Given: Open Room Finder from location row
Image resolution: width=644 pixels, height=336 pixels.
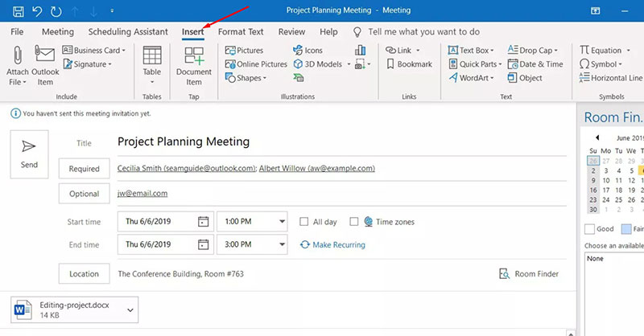Looking at the screenshot, I should coord(529,273).
